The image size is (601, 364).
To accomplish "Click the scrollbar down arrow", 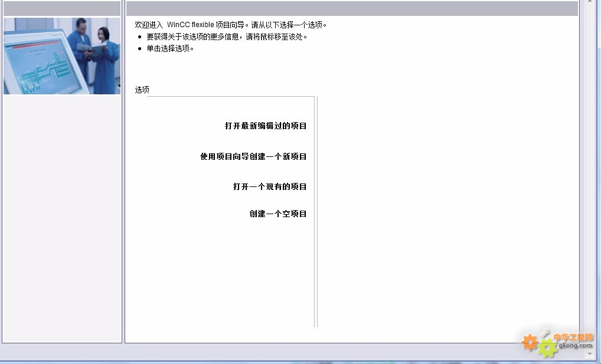I will point(590,354).
